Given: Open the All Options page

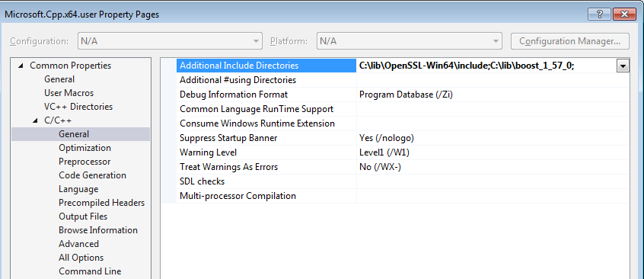Looking at the screenshot, I should click(x=81, y=258).
